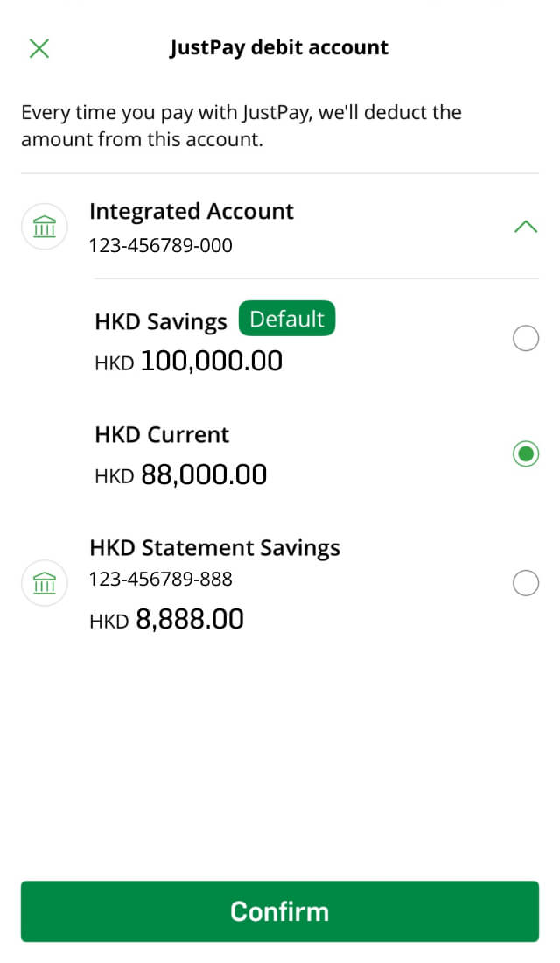Click the HKD Savings account label
The width and height of the screenshot is (560, 963).
click(x=160, y=321)
